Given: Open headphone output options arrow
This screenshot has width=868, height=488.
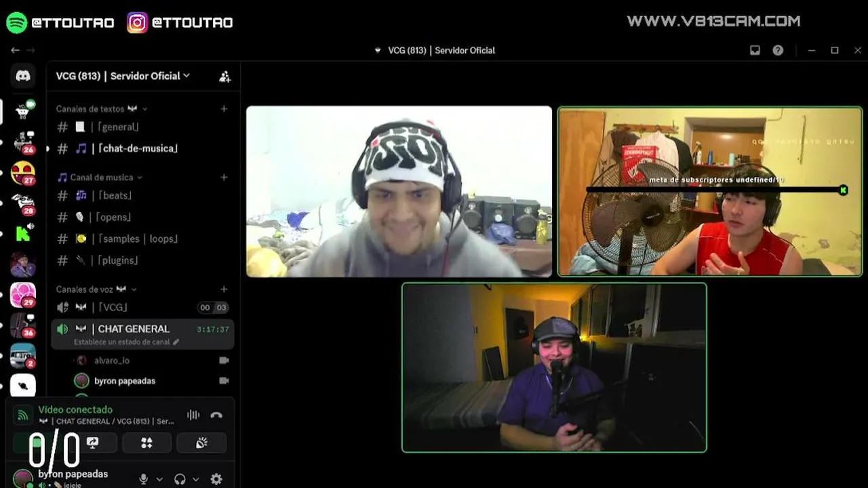Looking at the screenshot, I should click(196, 479).
